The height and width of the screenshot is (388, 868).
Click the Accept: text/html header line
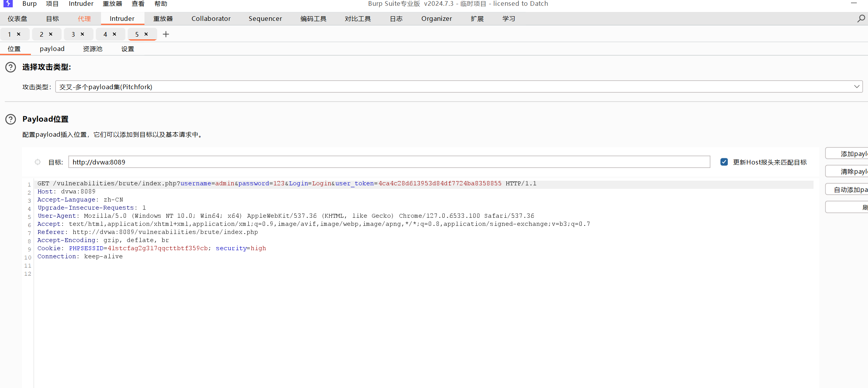pos(314,224)
